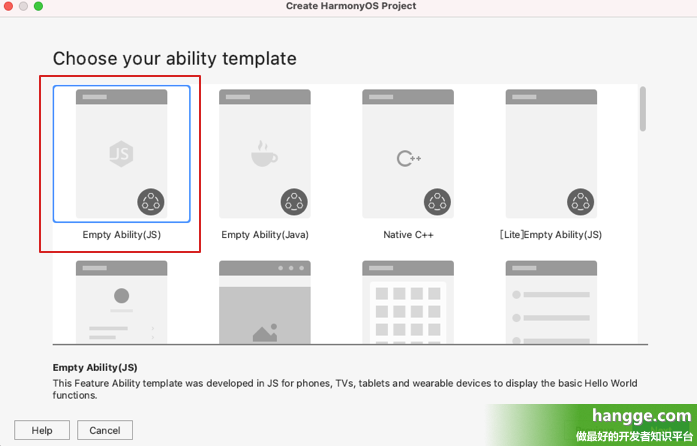Select the Empty Ability(JS) template thumbnail
The height and width of the screenshot is (446, 697).
[x=121, y=153]
